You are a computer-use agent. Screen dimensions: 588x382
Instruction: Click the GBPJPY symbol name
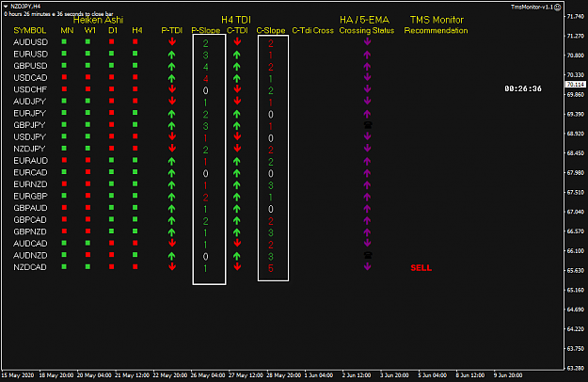point(29,125)
